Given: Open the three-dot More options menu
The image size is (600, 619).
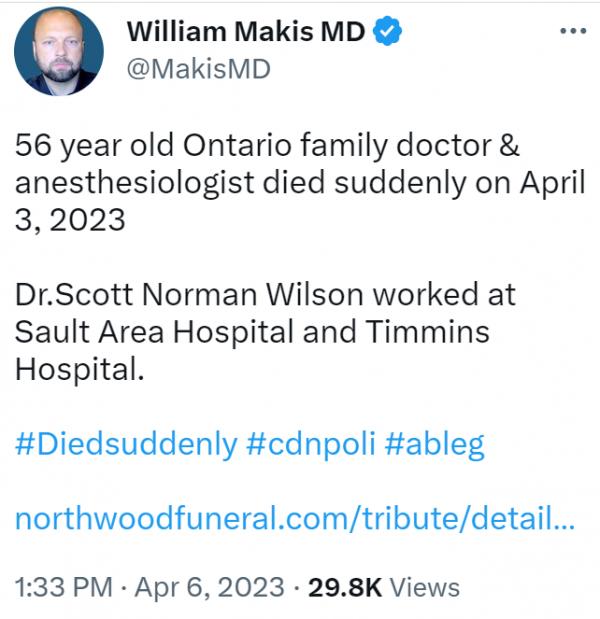Looking at the screenshot, I should pyautogui.click(x=573, y=30).
